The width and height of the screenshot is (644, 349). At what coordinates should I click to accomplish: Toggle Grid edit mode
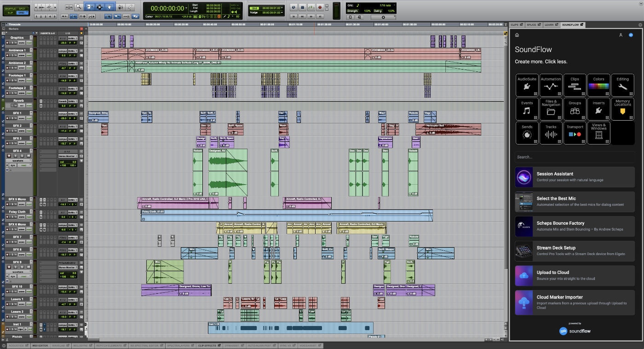tap(22, 13)
